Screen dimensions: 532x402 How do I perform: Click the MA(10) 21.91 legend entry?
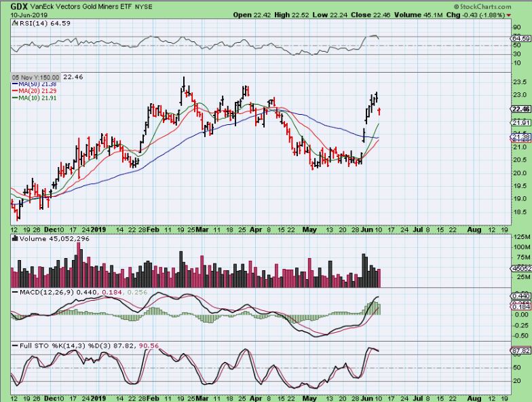coord(34,98)
